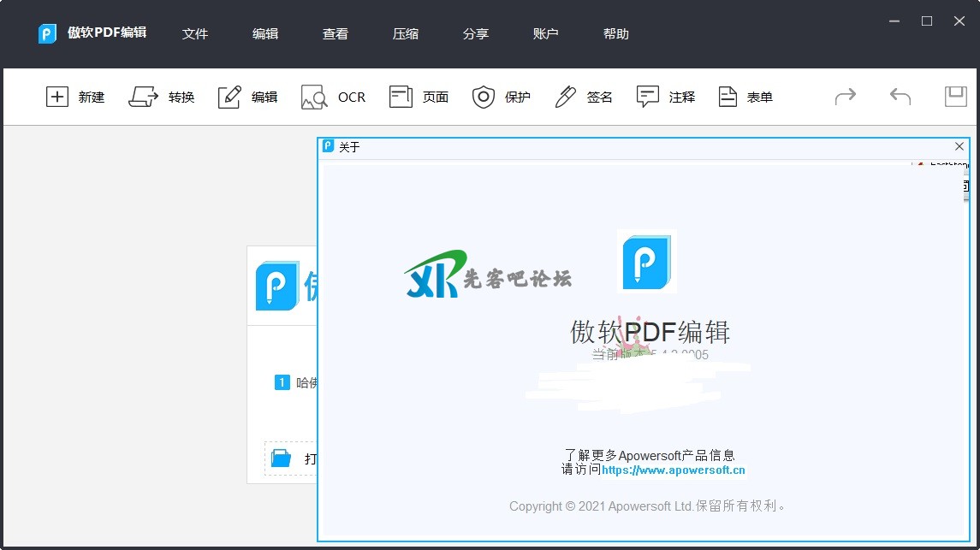The width and height of the screenshot is (980, 550).
Task: Open the Form (表单) tool
Action: tap(728, 97)
